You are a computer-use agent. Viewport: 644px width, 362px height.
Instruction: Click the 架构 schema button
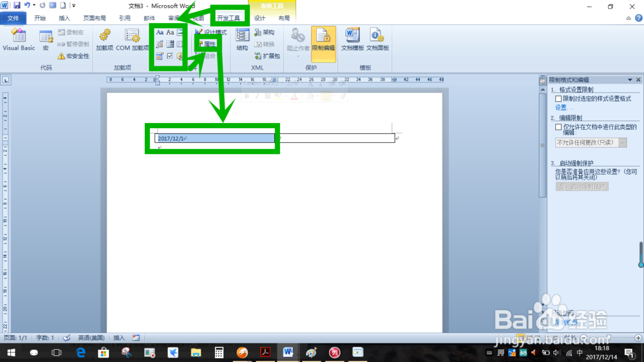point(264,32)
